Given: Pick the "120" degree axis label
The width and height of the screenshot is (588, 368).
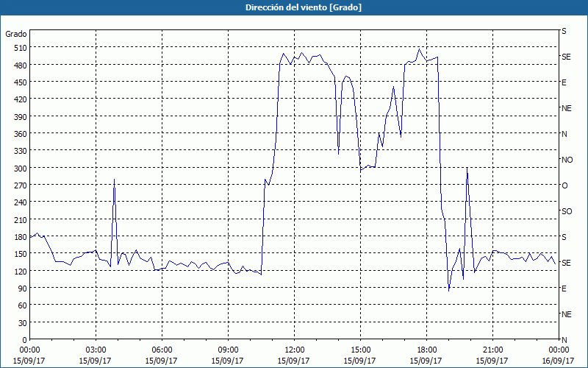Looking at the screenshot, I should pos(21,271).
